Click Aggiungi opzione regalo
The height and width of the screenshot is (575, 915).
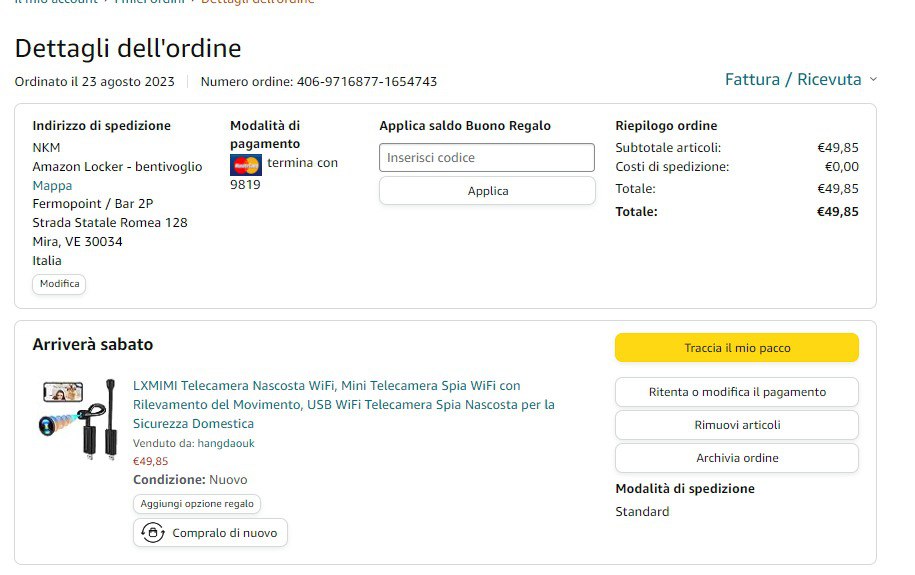197,504
